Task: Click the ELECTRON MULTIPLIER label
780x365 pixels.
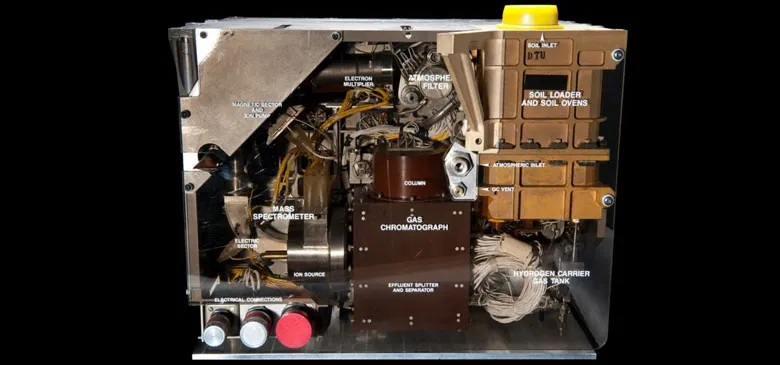Action: (358, 82)
